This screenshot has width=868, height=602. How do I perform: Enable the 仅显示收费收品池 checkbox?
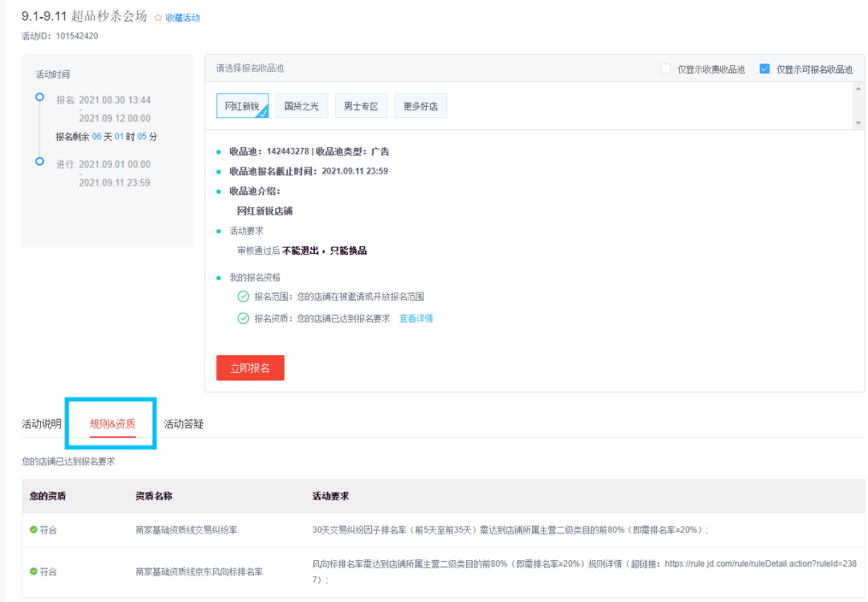click(665, 69)
